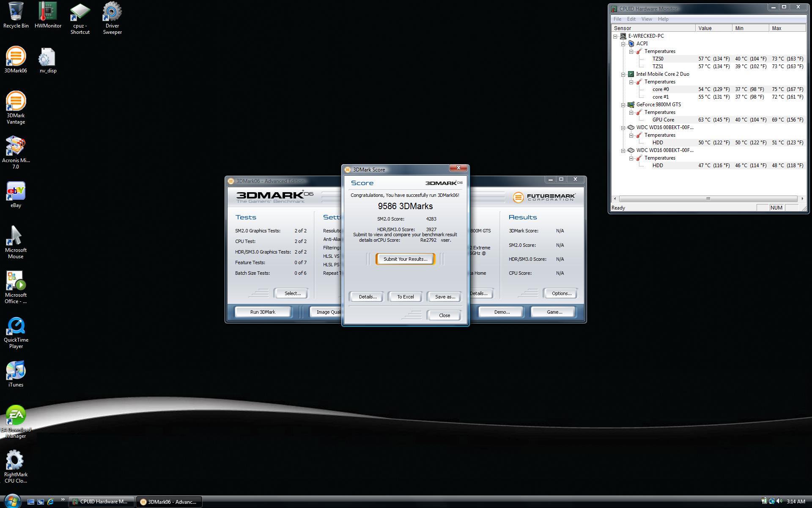Viewport: 812px width, 508px height.
Task: Click the Game button in 3DMark06
Action: [x=554, y=312]
